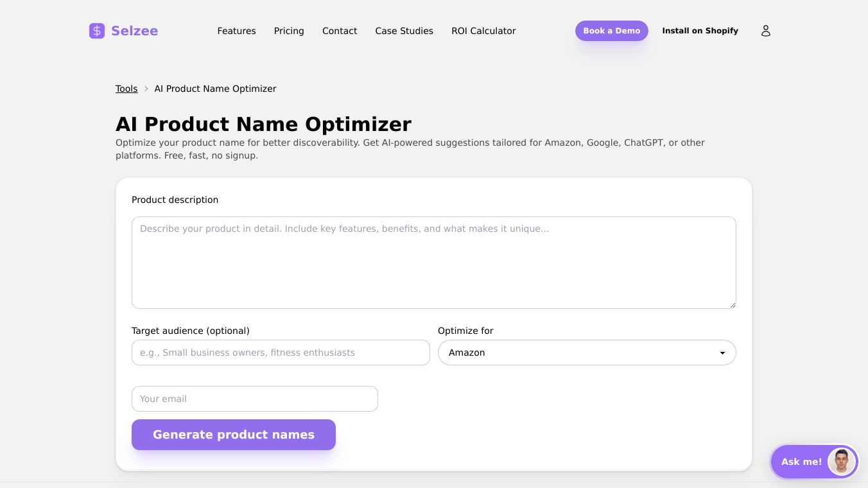Viewport: 868px width, 488px height.
Task: Open the Ask me! chat widget
Action: coord(801,462)
